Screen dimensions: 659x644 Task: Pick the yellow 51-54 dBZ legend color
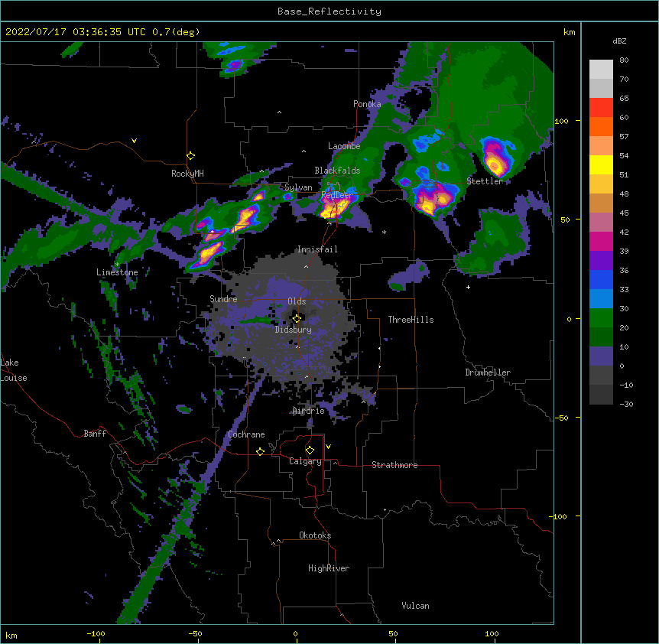[601, 164]
